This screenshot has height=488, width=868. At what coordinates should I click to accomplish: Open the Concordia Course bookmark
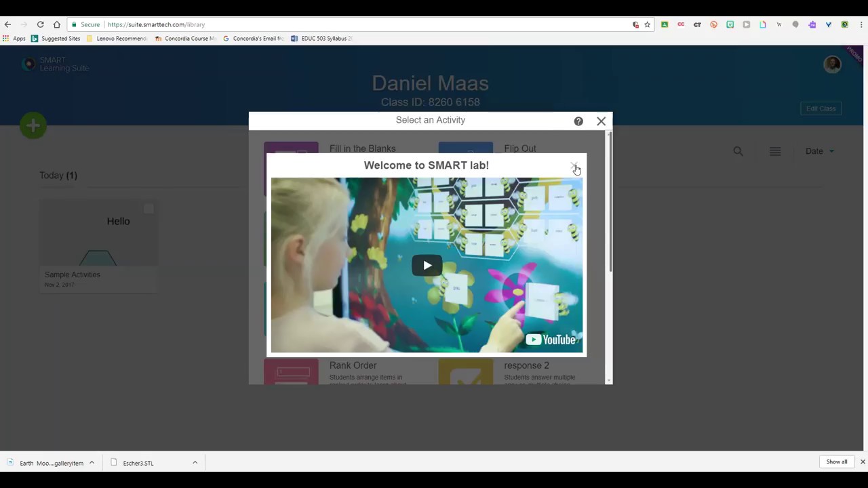coord(185,39)
